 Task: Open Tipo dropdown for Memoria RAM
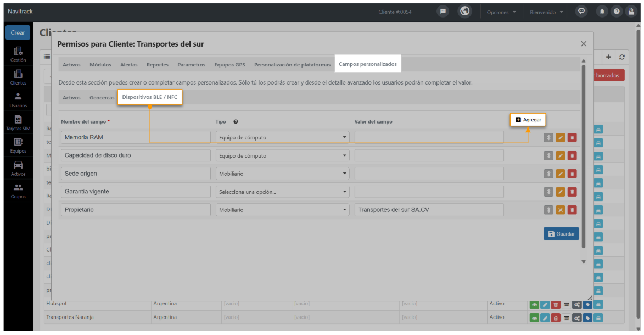tap(283, 137)
